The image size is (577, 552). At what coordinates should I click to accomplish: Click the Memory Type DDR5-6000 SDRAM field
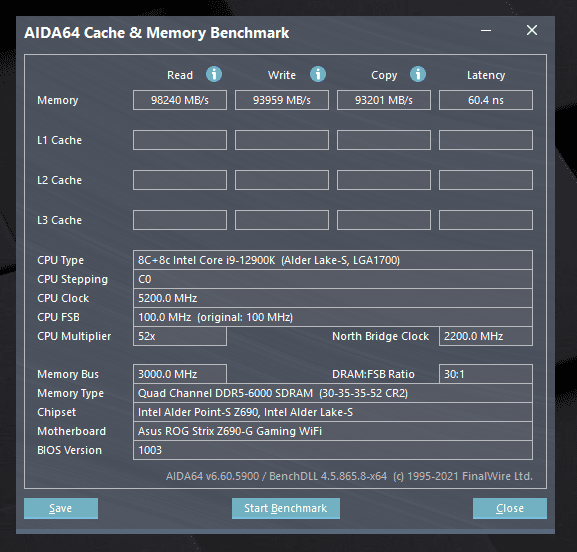(x=333, y=393)
